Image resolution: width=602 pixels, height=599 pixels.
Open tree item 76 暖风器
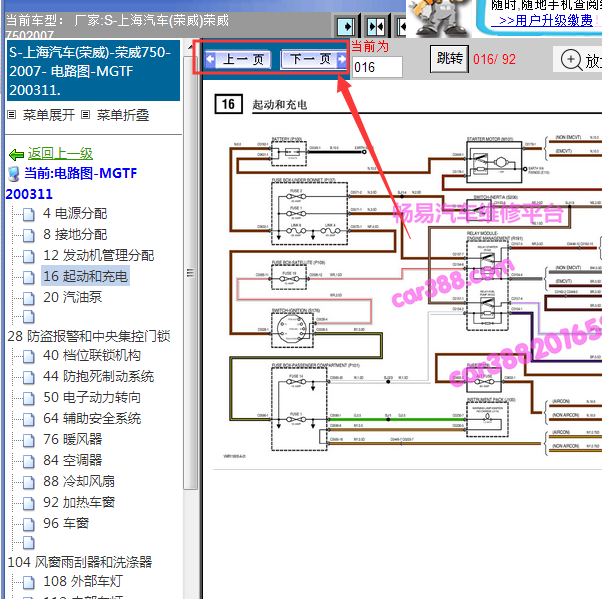(72, 439)
